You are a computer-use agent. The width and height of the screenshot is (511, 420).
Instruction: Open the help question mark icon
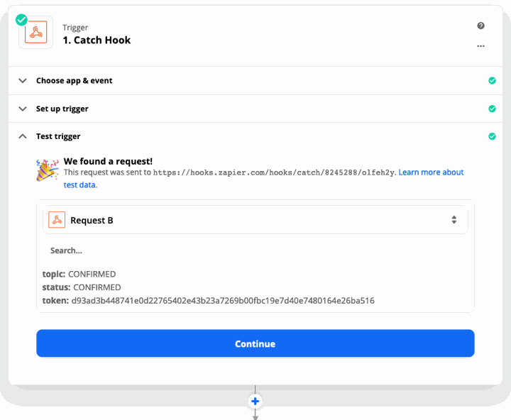pyautogui.click(x=480, y=26)
